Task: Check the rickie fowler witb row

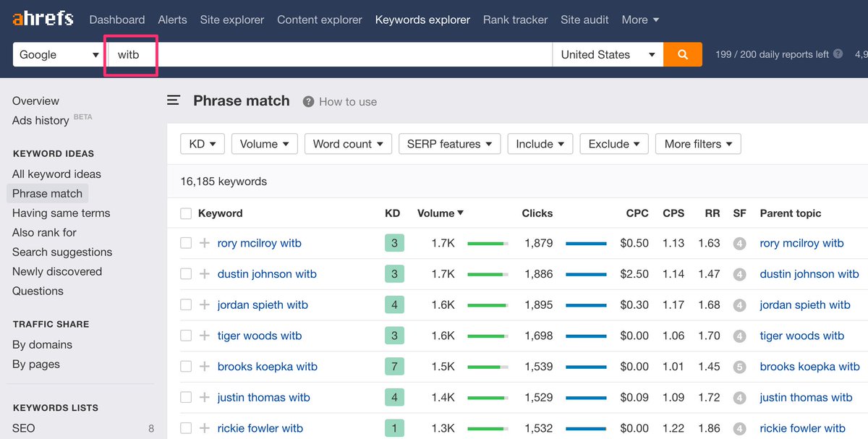Action: point(186,428)
